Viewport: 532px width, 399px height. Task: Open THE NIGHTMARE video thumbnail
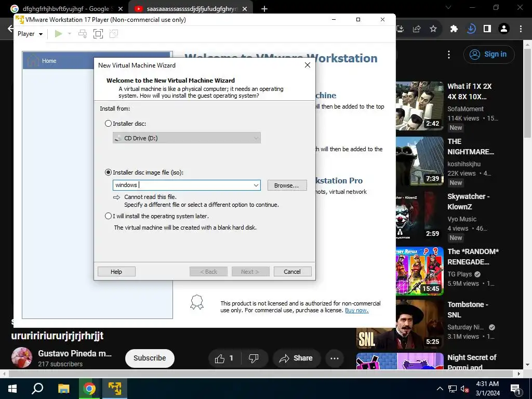(x=420, y=161)
